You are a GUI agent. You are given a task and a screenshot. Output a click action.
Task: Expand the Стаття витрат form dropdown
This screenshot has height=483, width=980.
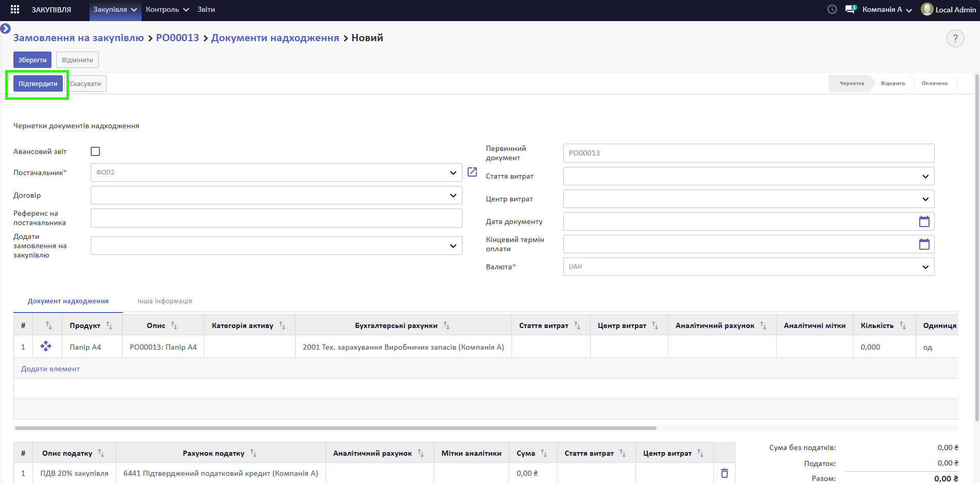click(x=925, y=176)
